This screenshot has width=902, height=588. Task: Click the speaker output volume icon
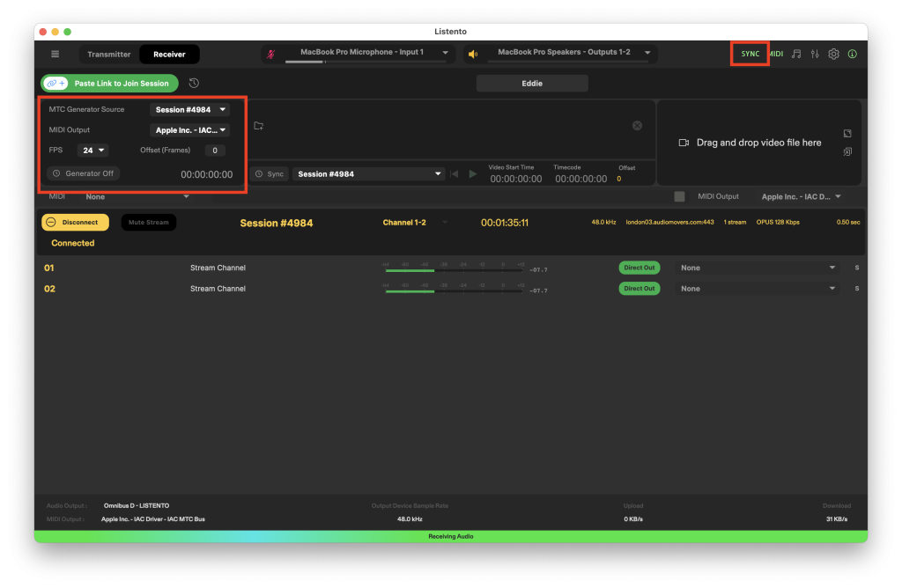tap(473, 54)
